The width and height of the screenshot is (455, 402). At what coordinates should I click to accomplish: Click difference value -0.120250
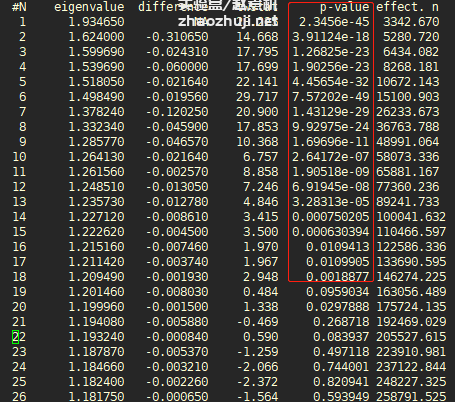coord(177,112)
